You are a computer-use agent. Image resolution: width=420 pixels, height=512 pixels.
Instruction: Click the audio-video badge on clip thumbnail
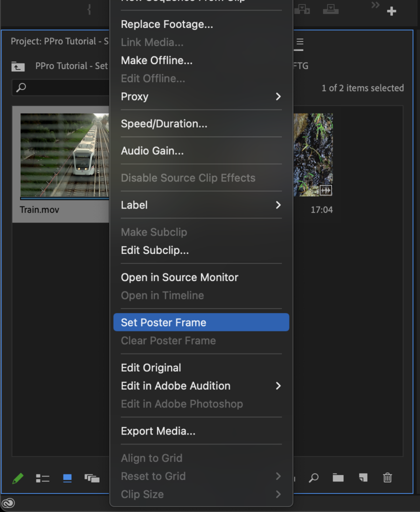(x=325, y=190)
